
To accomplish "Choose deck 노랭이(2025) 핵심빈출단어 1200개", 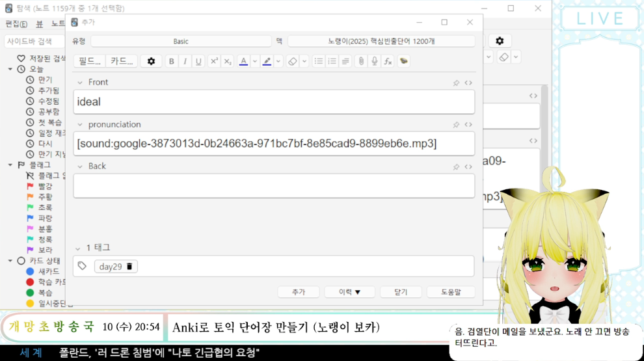I will tap(381, 41).
